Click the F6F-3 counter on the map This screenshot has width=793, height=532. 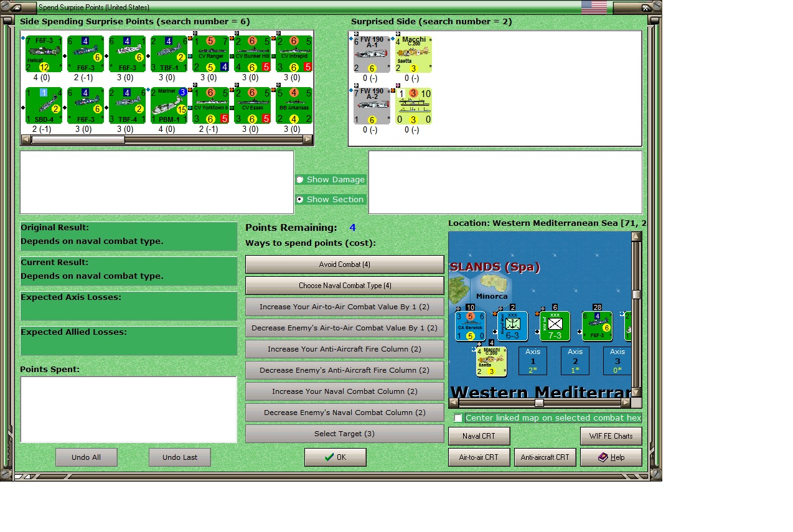(x=598, y=327)
